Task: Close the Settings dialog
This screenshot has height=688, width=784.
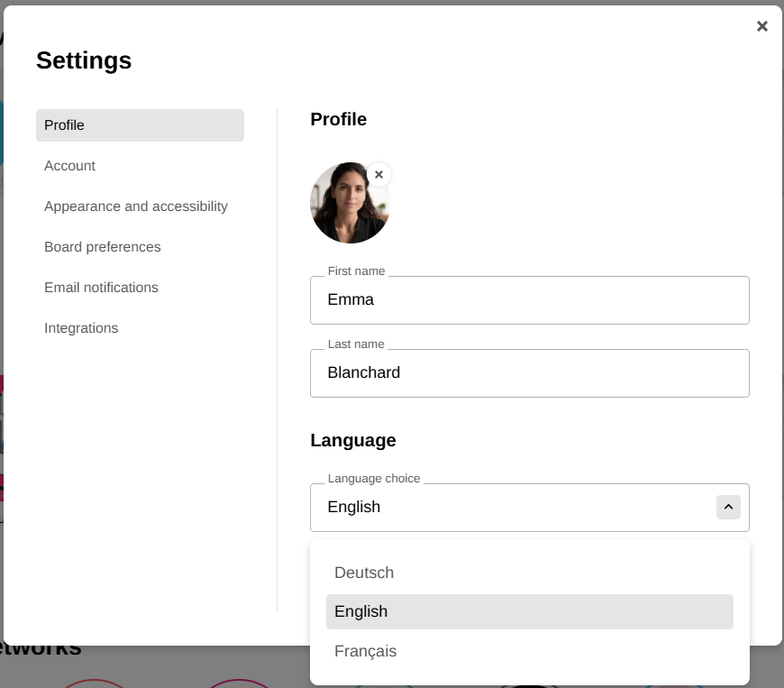Action: click(x=762, y=26)
